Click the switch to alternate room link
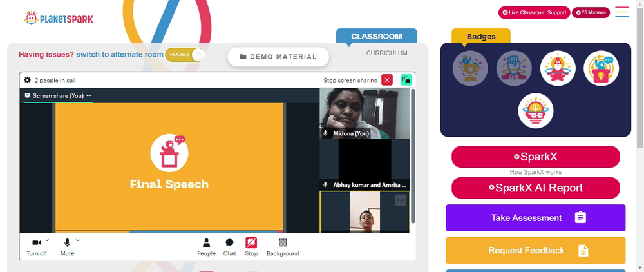 pyautogui.click(x=120, y=55)
